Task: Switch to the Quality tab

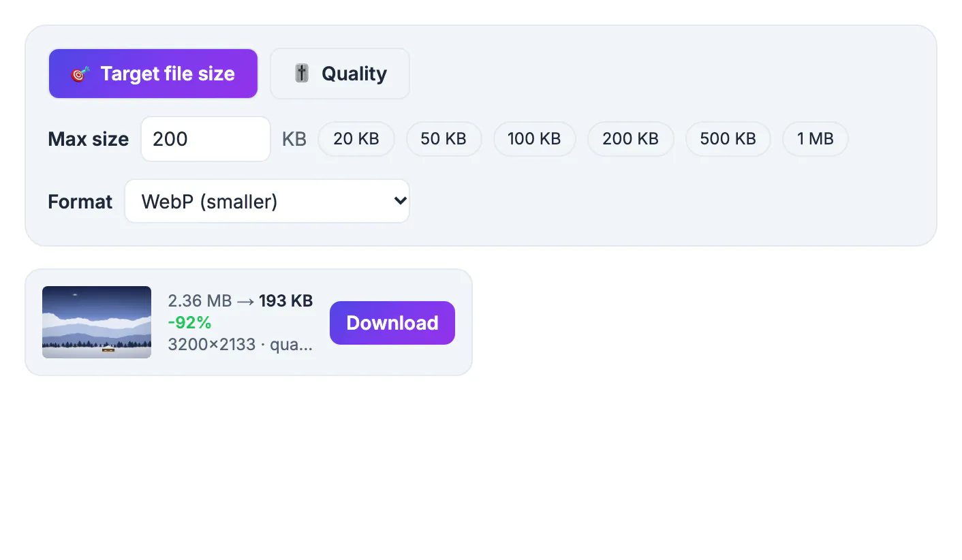Action: click(340, 74)
